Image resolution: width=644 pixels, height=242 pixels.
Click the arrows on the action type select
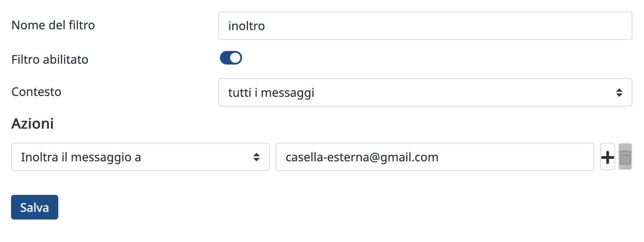tap(256, 157)
